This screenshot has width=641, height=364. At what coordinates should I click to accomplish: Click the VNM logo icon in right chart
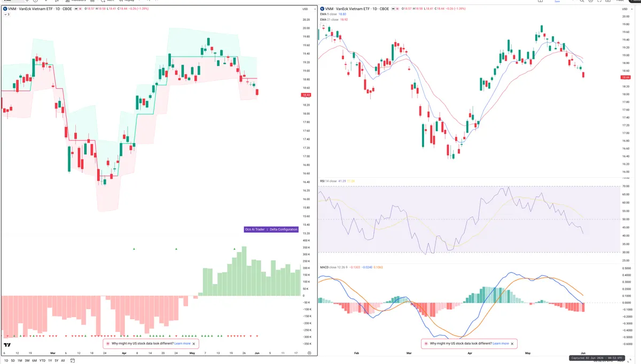pyautogui.click(x=322, y=10)
